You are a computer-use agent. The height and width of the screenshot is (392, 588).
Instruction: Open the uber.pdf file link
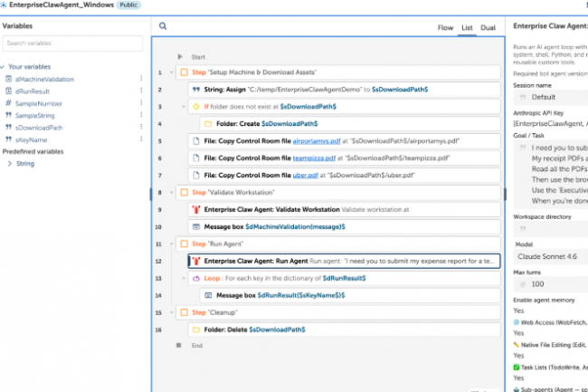click(x=305, y=176)
